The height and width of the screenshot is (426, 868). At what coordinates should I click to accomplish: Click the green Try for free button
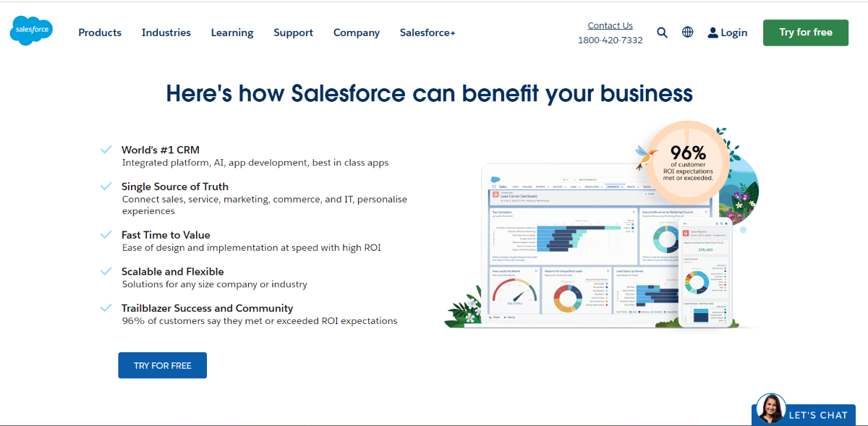[806, 33]
